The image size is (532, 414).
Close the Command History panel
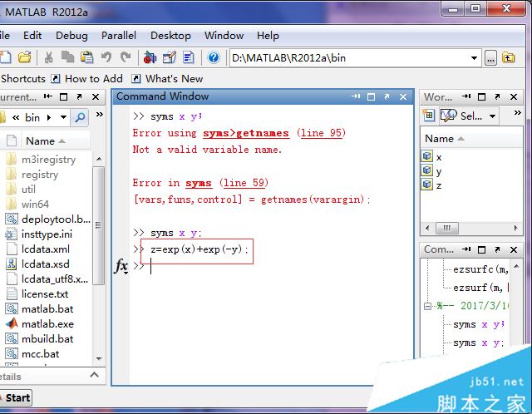coord(514,249)
